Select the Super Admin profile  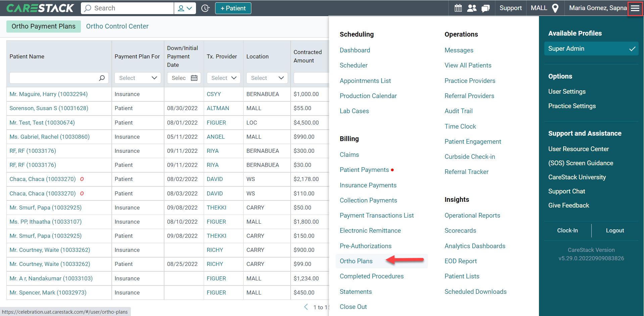tap(591, 49)
